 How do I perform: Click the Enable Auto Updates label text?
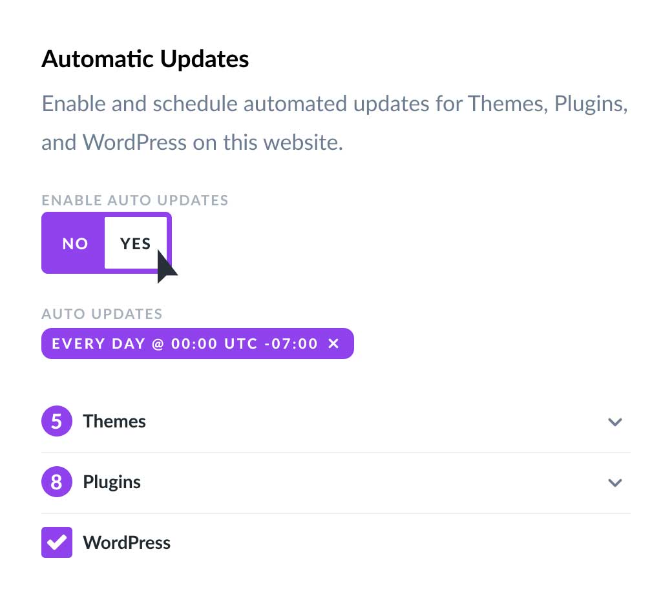134,200
